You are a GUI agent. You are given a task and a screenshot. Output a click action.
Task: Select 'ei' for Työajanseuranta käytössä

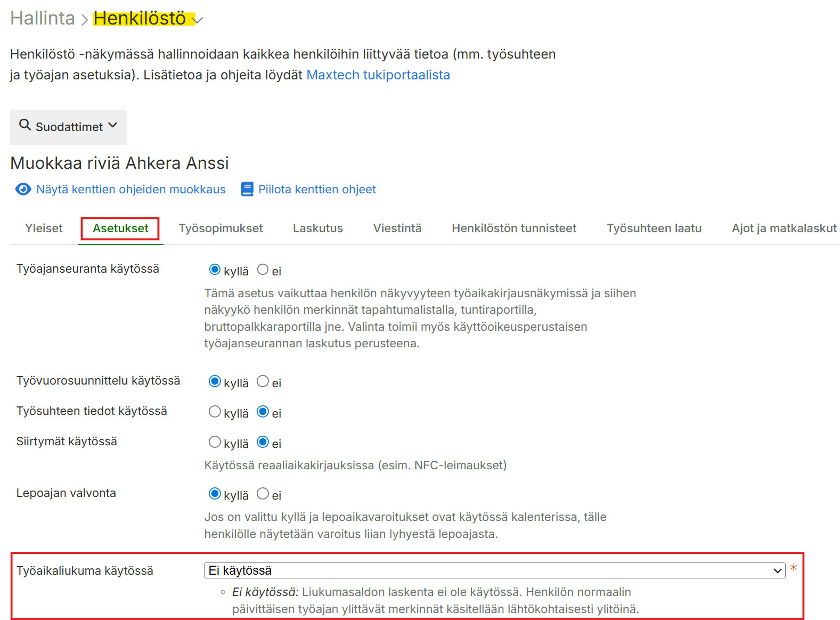[x=263, y=270]
